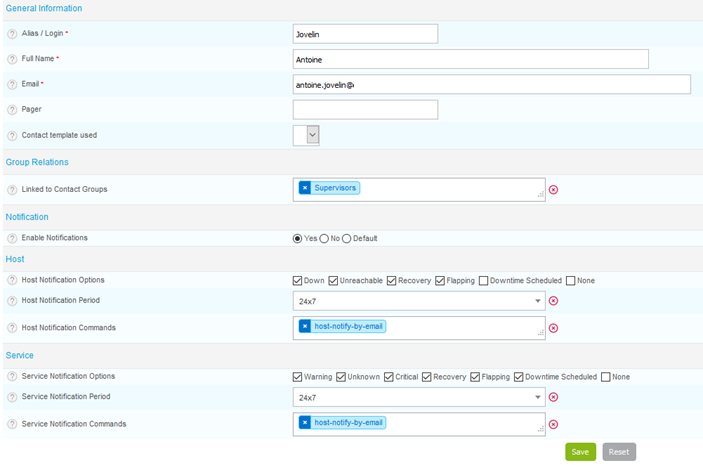
Task: Open the Contact template used dropdown
Action: pyautogui.click(x=306, y=135)
